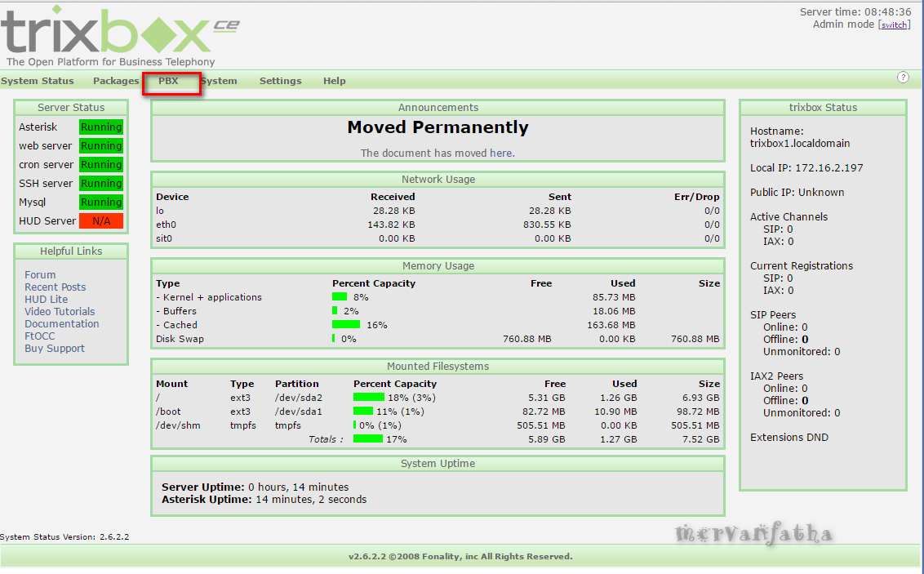Click the help question mark icon

[x=903, y=77]
